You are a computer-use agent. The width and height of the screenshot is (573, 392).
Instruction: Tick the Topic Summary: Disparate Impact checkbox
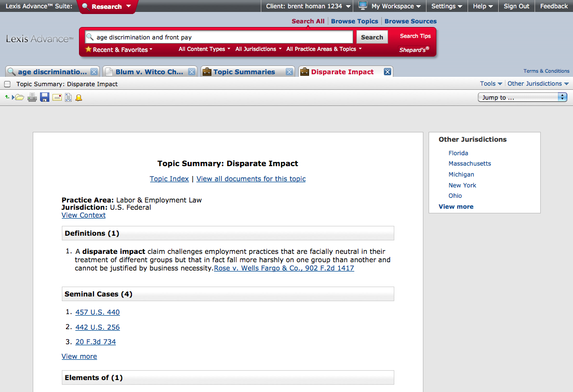7,84
